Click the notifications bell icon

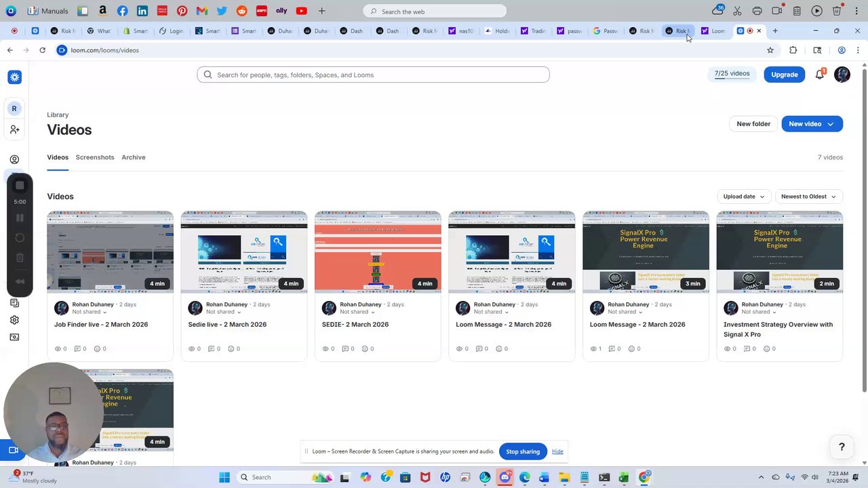(820, 75)
